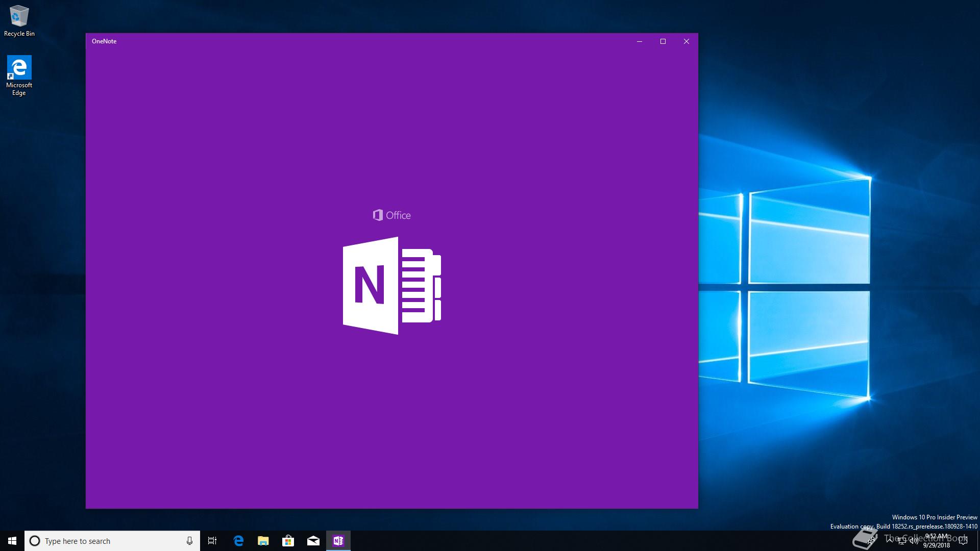Select the Microsoft Edge desktop shortcut
This screenshot has width=980, height=551.
[19, 76]
